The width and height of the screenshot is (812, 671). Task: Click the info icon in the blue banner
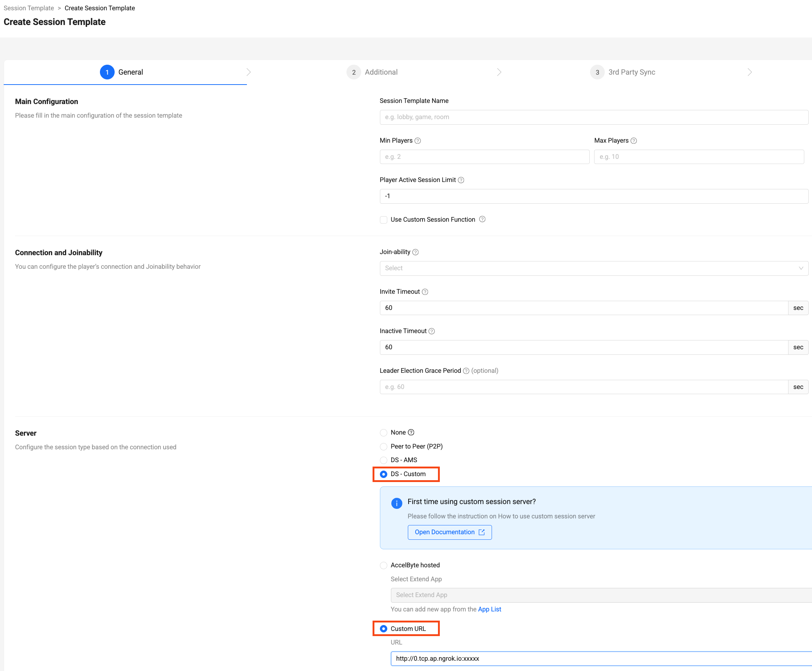point(396,503)
